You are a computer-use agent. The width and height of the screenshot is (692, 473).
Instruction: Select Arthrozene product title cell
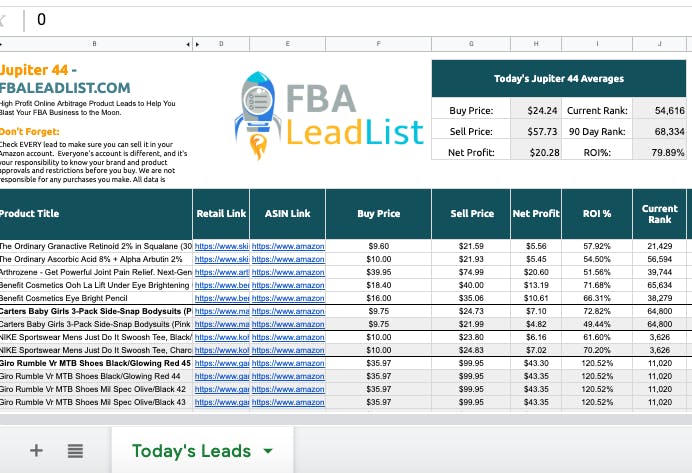tap(96, 272)
